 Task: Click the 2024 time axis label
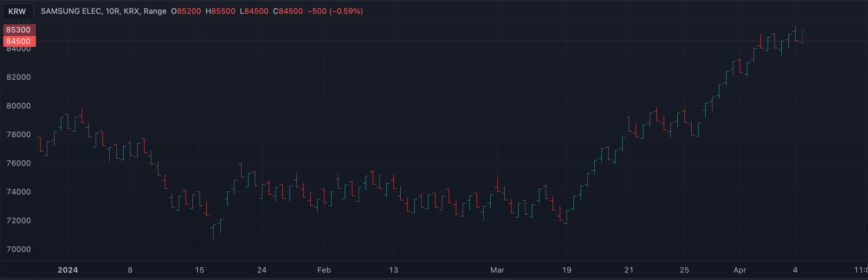pos(68,270)
